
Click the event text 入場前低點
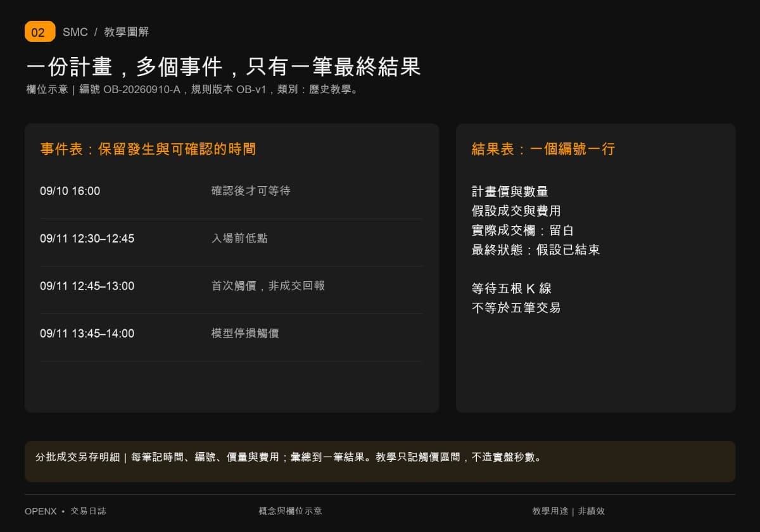click(x=239, y=238)
